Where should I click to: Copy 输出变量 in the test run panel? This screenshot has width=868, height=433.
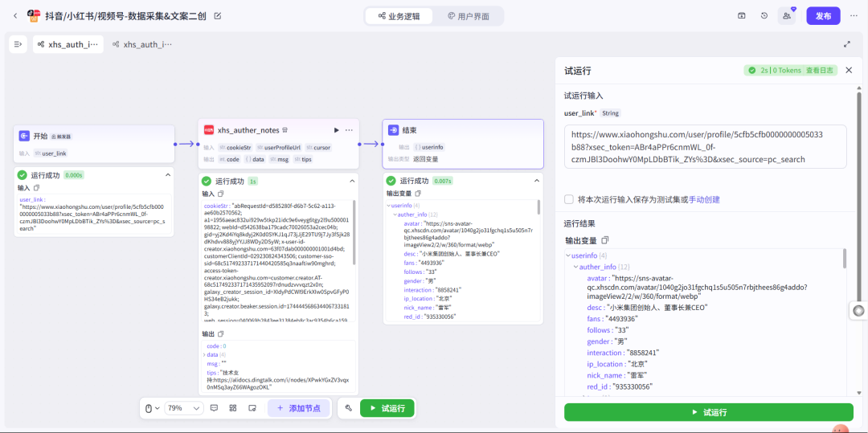605,240
